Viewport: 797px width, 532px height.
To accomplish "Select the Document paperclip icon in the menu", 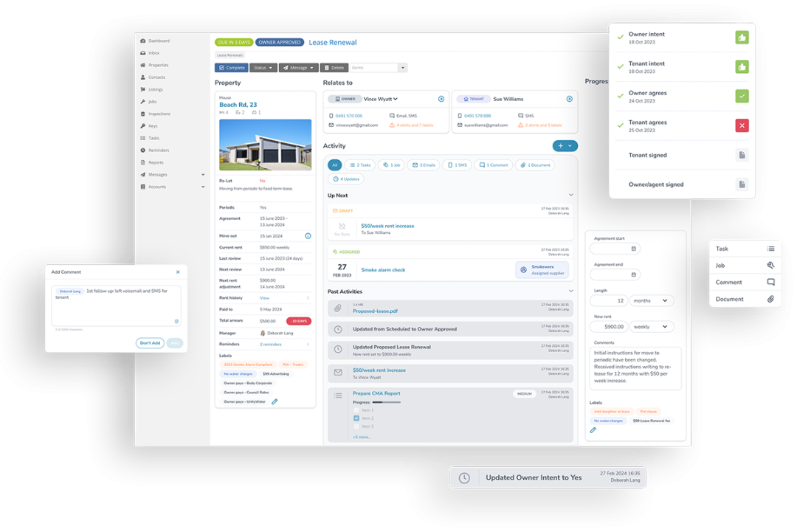I will coord(770,299).
